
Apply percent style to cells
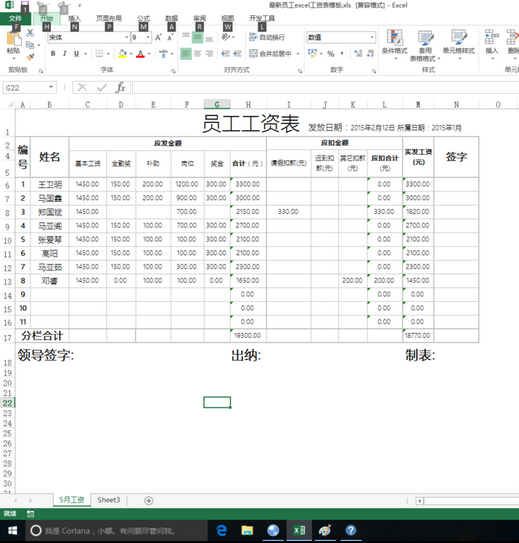pos(331,53)
